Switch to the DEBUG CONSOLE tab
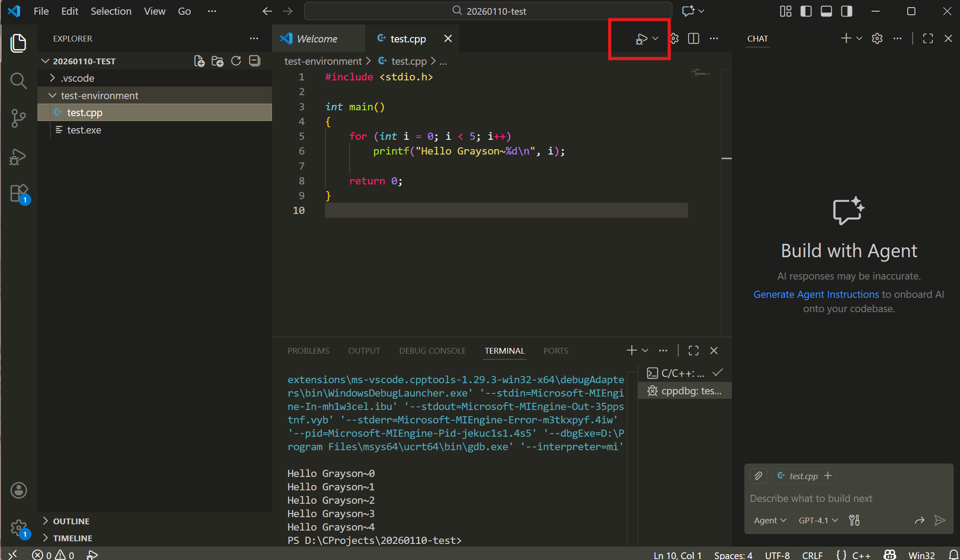 432,351
